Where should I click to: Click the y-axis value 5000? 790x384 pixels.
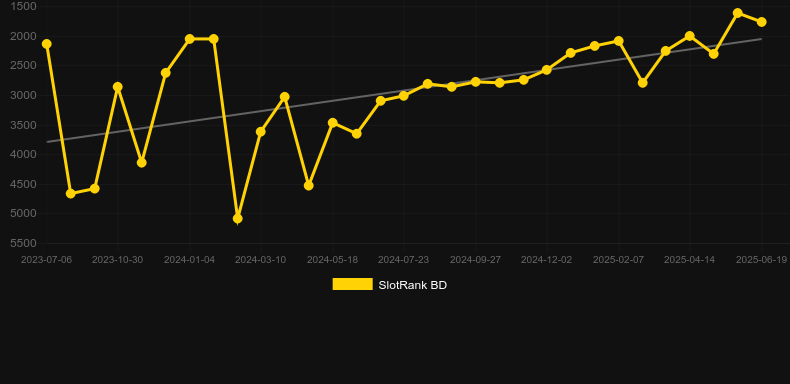click(x=24, y=214)
